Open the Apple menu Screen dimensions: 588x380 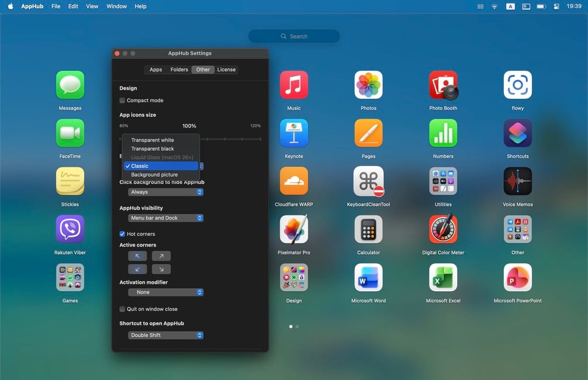pyautogui.click(x=11, y=6)
